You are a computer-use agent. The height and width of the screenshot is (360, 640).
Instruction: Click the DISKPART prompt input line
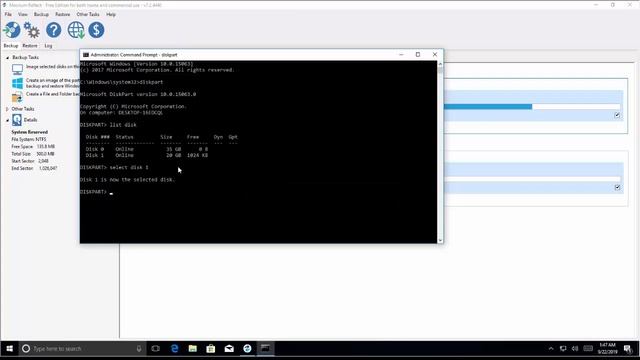coord(96,192)
